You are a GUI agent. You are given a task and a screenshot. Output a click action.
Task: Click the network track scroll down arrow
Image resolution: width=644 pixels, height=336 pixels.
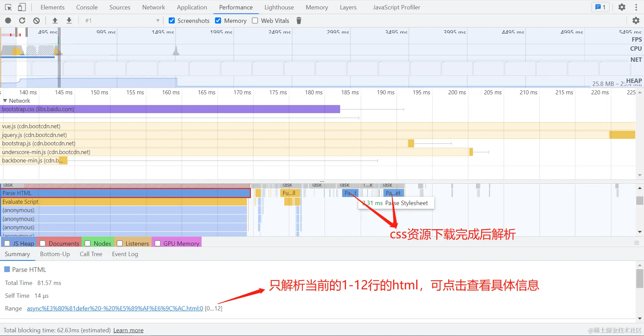(640, 175)
